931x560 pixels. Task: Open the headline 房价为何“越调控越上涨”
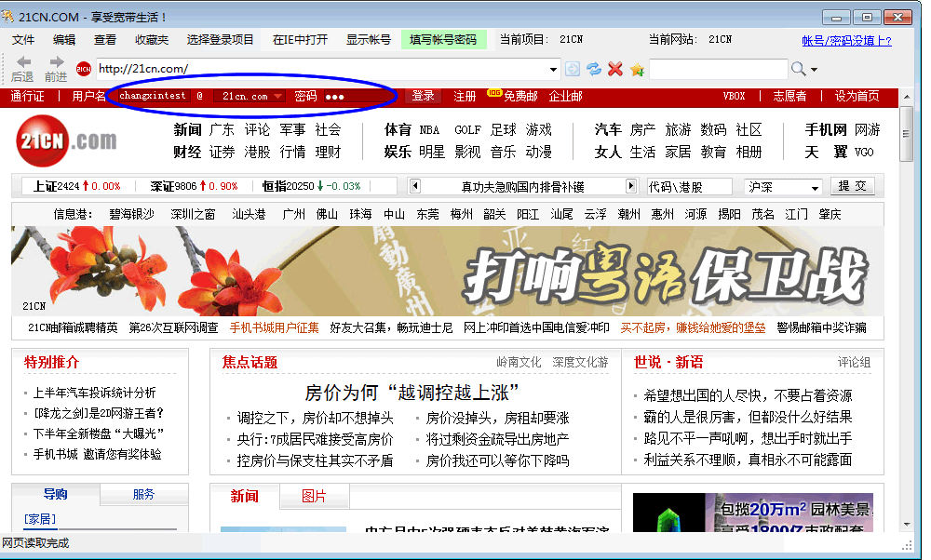coord(412,393)
